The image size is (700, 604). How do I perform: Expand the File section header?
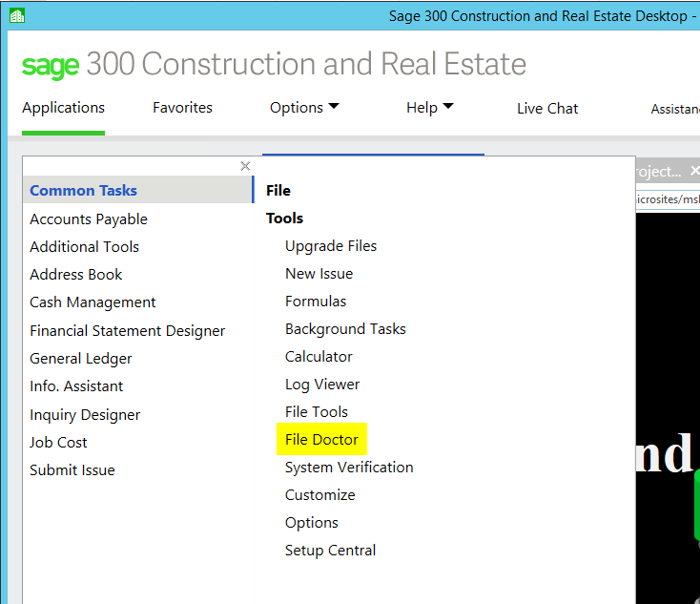pos(278,190)
